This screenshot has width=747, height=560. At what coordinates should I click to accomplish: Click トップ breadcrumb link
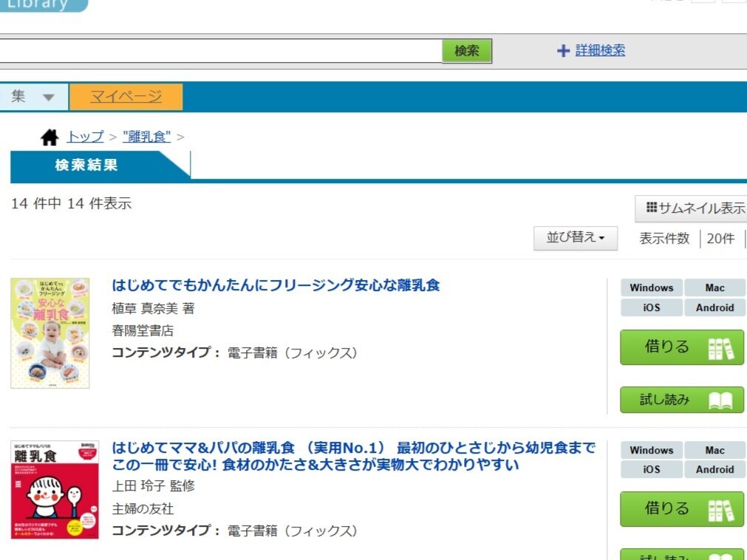(x=85, y=137)
